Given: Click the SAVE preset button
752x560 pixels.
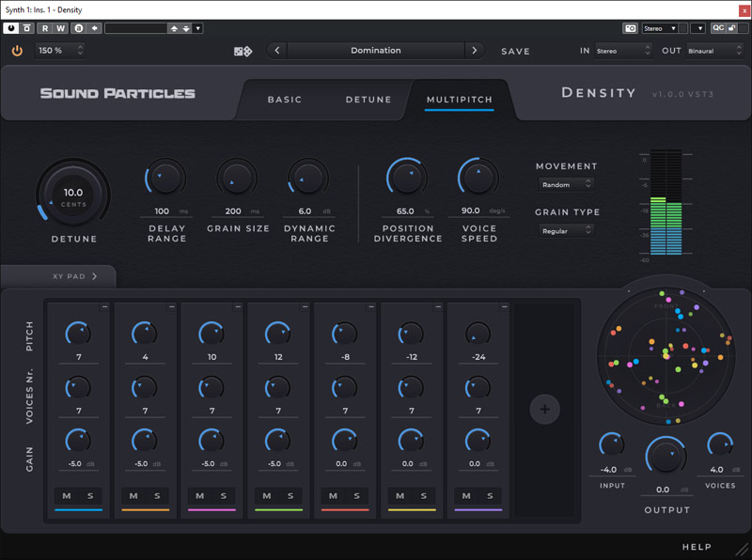Looking at the screenshot, I should [x=515, y=52].
